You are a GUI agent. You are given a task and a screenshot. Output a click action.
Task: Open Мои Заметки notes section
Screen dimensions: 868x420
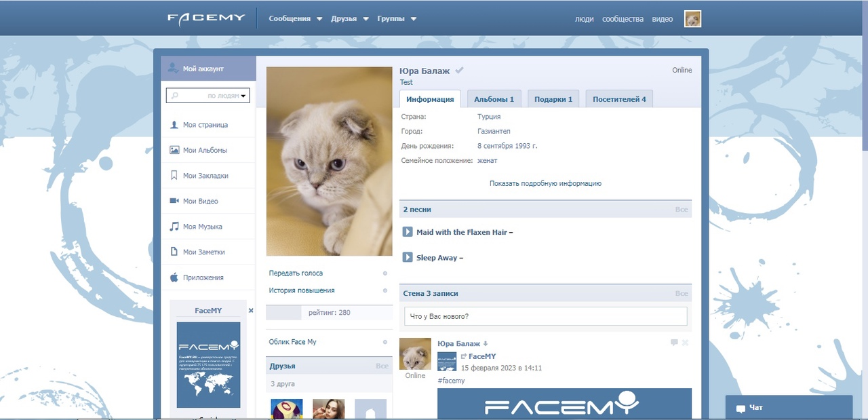(203, 252)
